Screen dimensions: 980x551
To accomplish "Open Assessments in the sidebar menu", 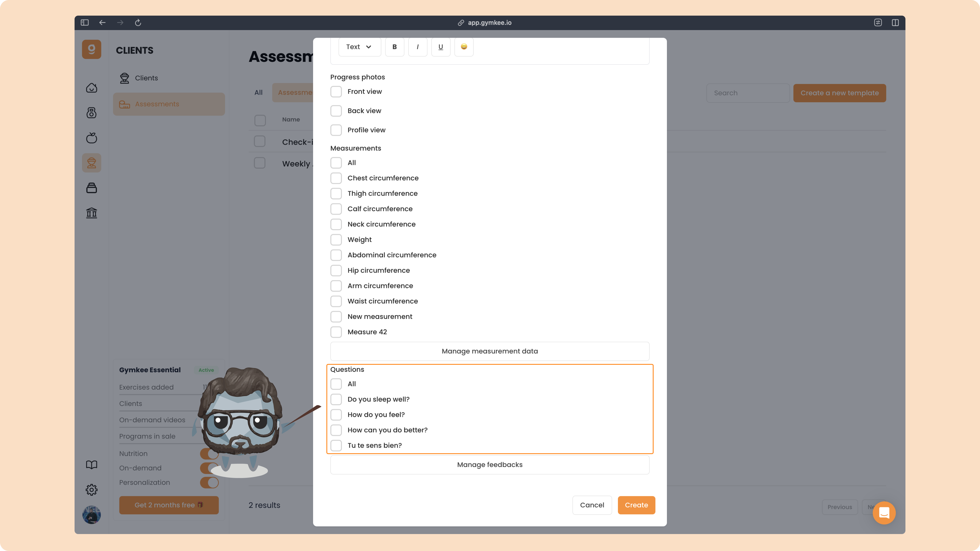I will pos(169,104).
